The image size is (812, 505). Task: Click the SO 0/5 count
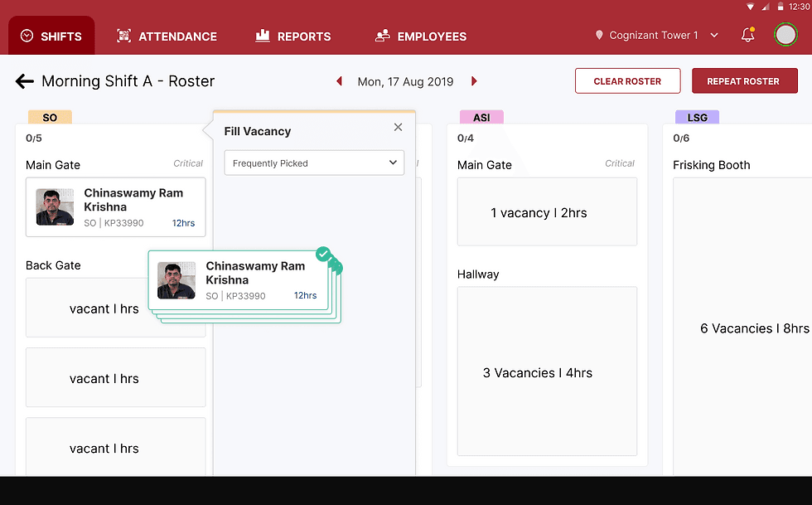pyautogui.click(x=34, y=138)
